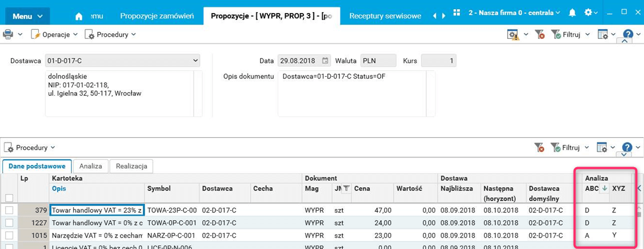The image size is (644, 249).
Task: Open the calendar picker for Data field
Action: coord(325,61)
